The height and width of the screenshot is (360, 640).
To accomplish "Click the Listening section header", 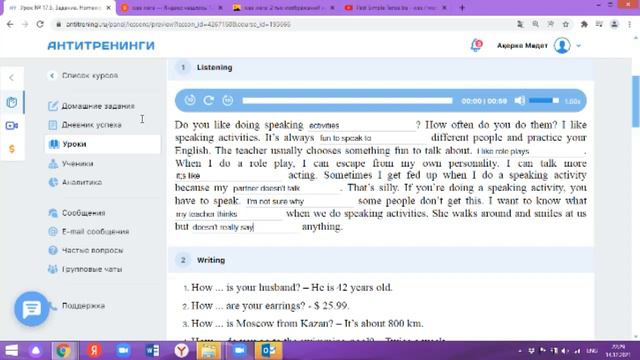I will (x=380, y=68).
